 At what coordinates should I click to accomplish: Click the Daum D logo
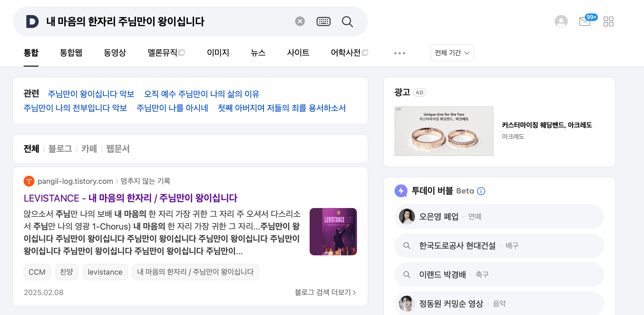click(32, 22)
